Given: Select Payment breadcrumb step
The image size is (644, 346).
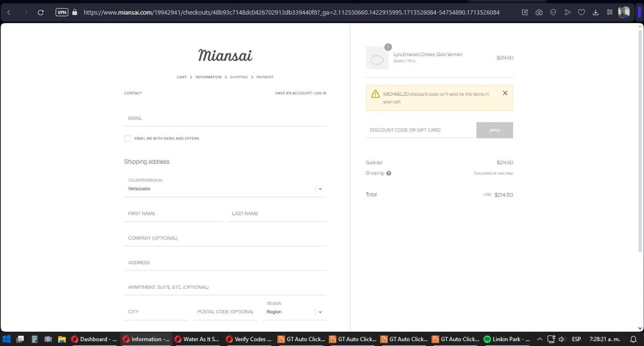Looking at the screenshot, I should 265,77.
